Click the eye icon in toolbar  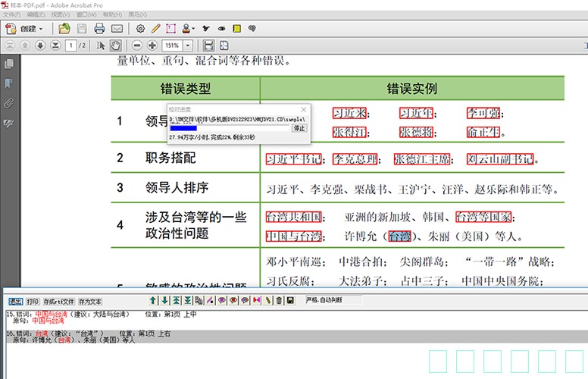(221, 29)
